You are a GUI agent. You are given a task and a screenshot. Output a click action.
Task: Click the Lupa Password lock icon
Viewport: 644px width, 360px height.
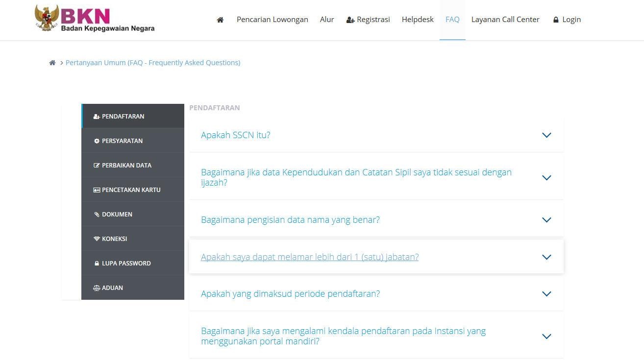coord(97,264)
